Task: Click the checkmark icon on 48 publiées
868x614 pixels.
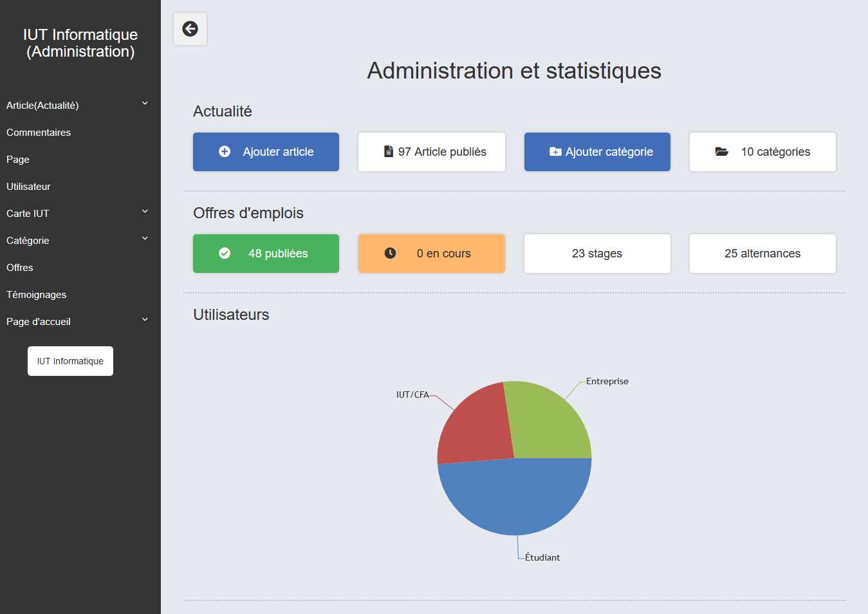Action: (x=225, y=254)
